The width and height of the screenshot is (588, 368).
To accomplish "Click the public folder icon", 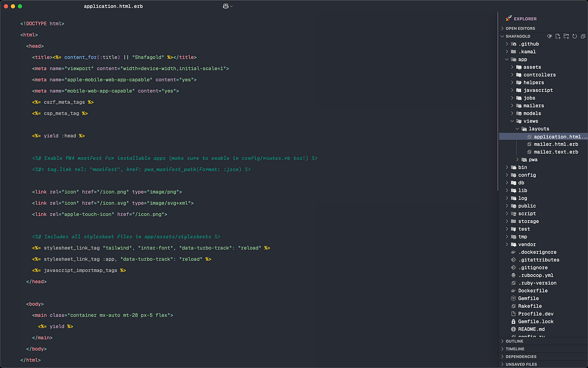I will pyautogui.click(x=514, y=205).
